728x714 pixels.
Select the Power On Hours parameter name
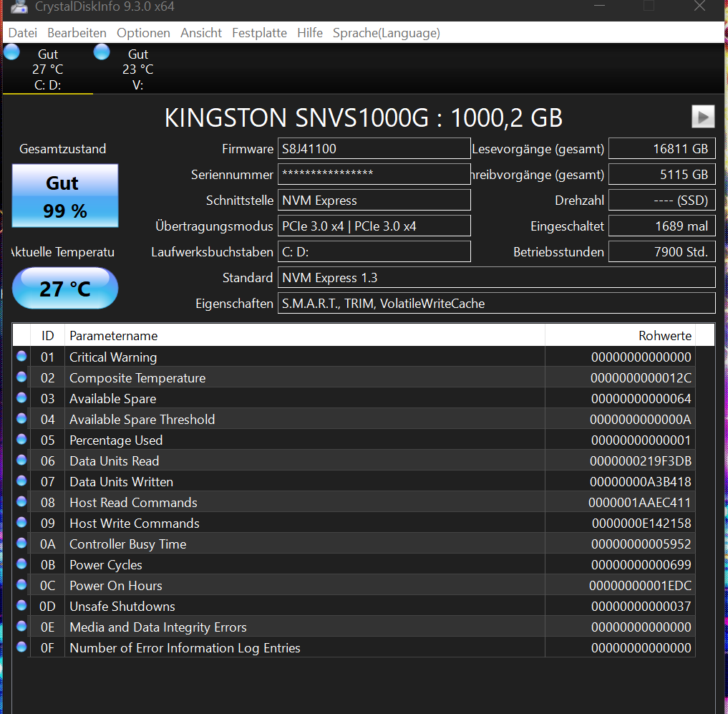[116, 585]
